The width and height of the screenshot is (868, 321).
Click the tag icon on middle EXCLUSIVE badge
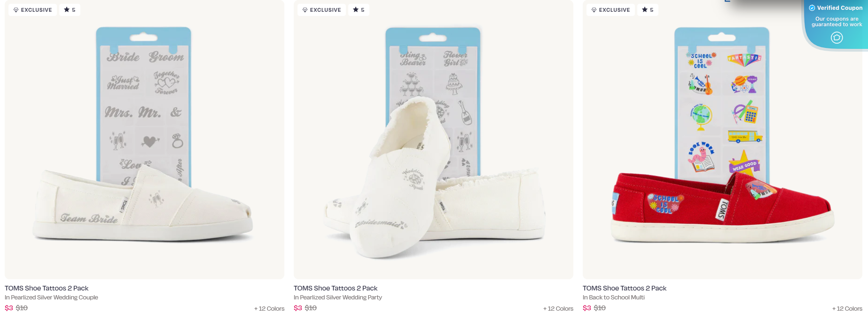pos(305,9)
